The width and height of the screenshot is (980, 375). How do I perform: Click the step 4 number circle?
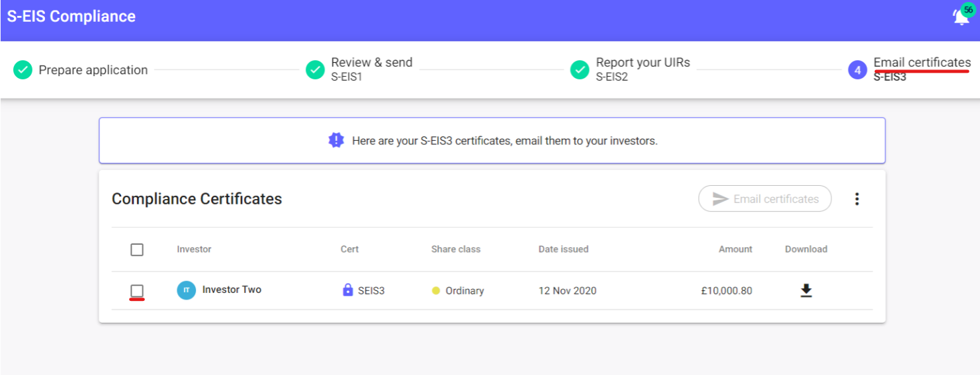pos(858,69)
